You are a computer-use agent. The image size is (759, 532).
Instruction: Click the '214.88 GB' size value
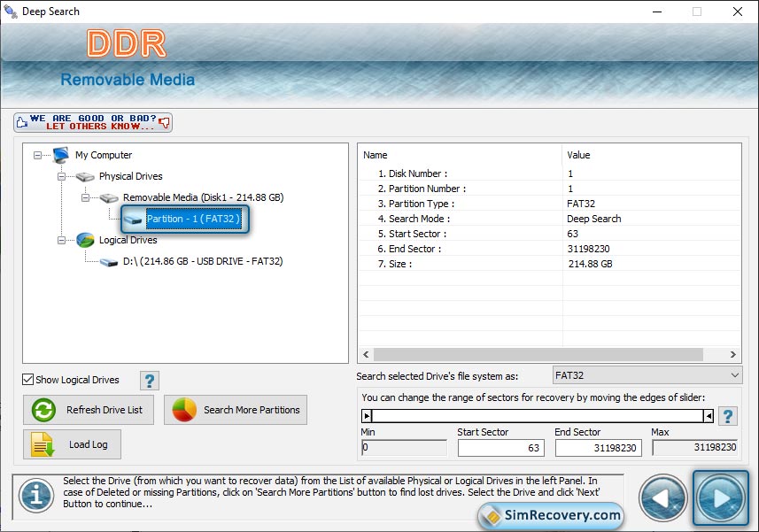coord(590,264)
